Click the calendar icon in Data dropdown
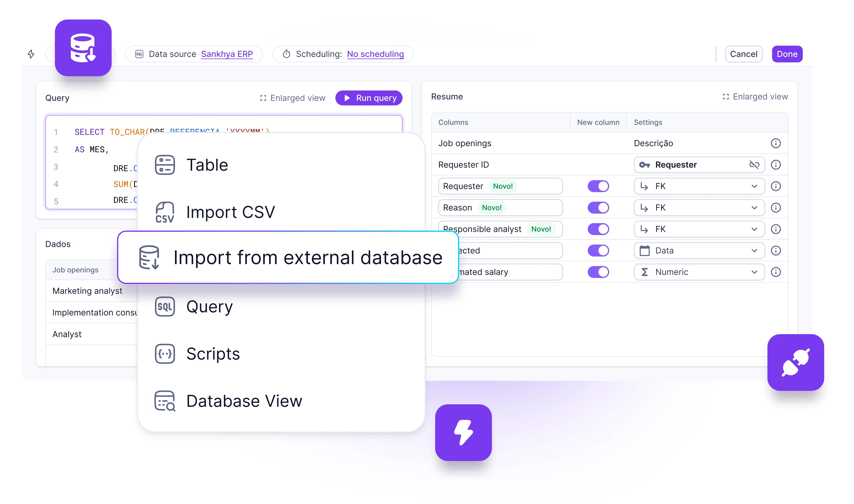This screenshot has height=504, width=854. [644, 251]
